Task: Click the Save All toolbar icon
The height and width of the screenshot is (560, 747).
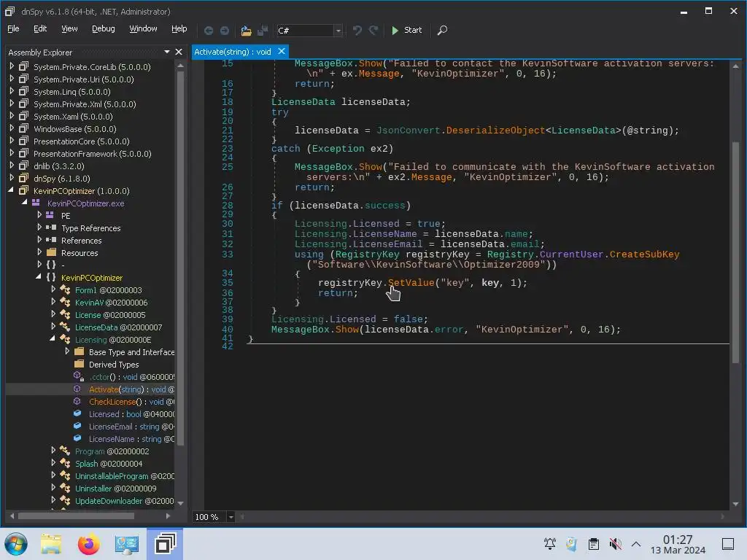Action: pos(263,31)
